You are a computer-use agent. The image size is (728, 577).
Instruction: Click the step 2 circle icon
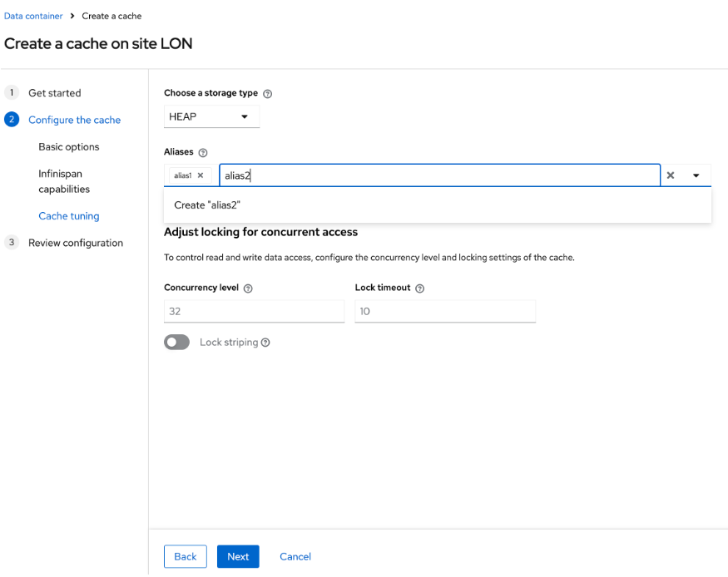tap(12, 120)
